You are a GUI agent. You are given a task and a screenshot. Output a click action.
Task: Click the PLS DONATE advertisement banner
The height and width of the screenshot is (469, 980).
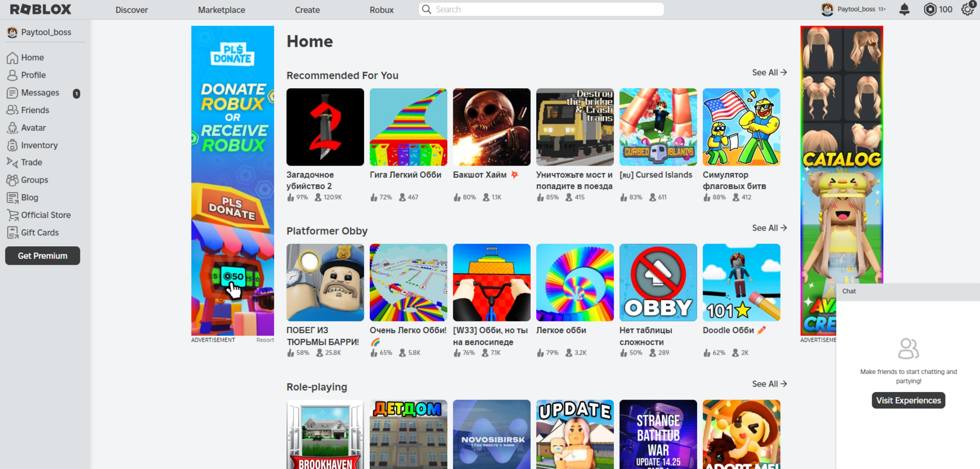(x=233, y=180)
